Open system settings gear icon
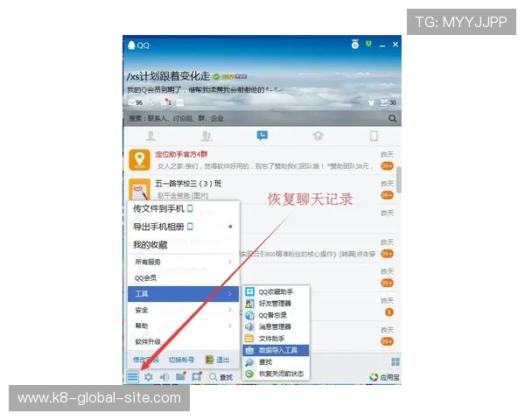The width and height of the screenshot is (525, 420). tap(149, 377)
